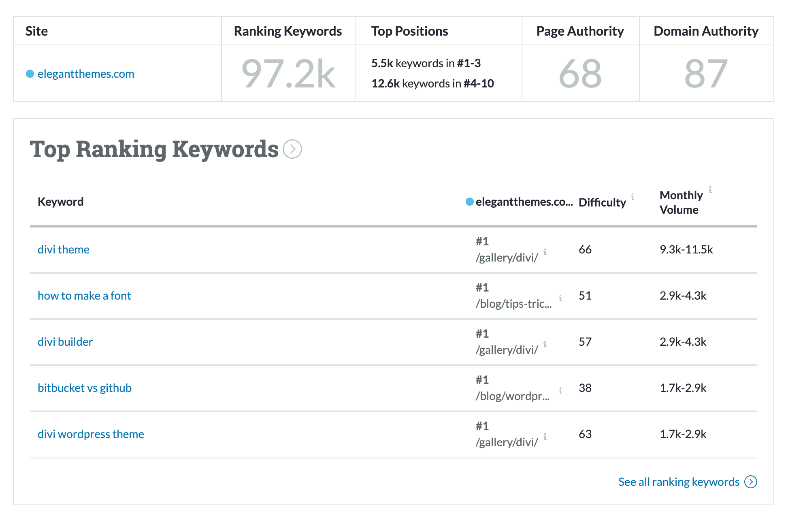Click the Ranking Keywords header
This screenshot has width=788, height=532.
click(288, 31)
